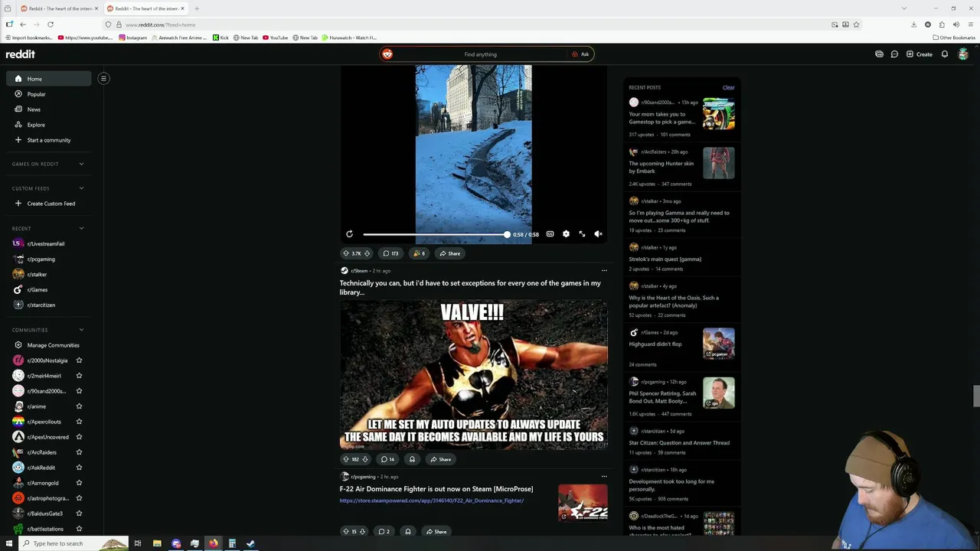The image size is (980, 551).
Task: Unmute the video player
Action: (x=598, y=234)
